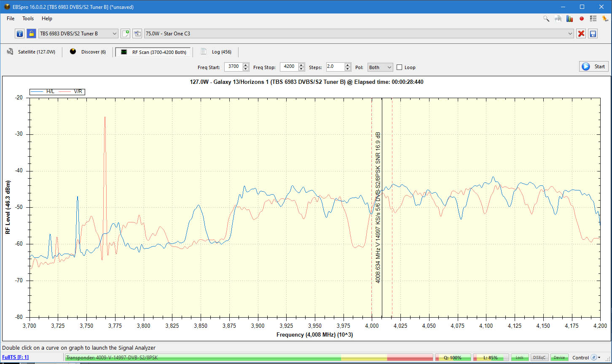Click the Device status indicator

point(559,357)
